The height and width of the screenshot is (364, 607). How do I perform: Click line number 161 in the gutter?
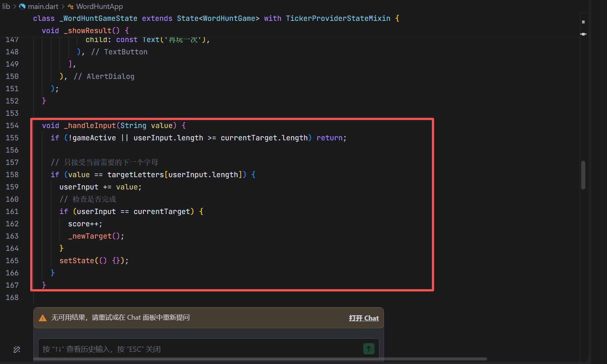tap(12, 211)
